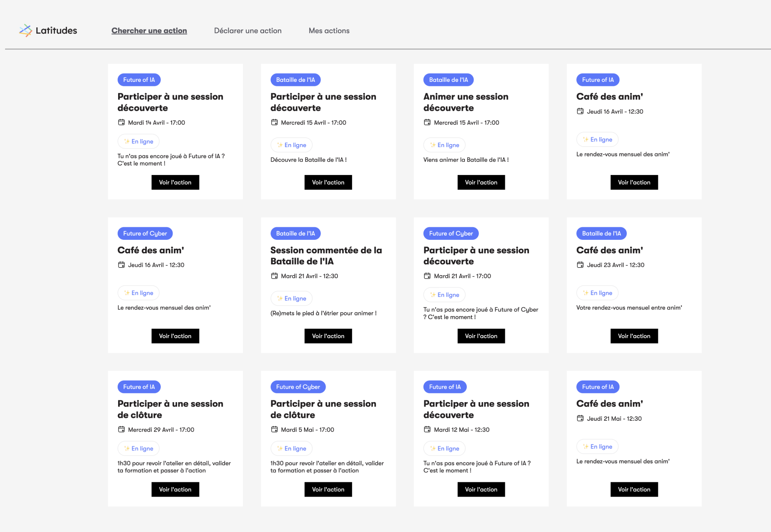
Task: Click the Latitudes logo
Action: (x=48, y=30)
